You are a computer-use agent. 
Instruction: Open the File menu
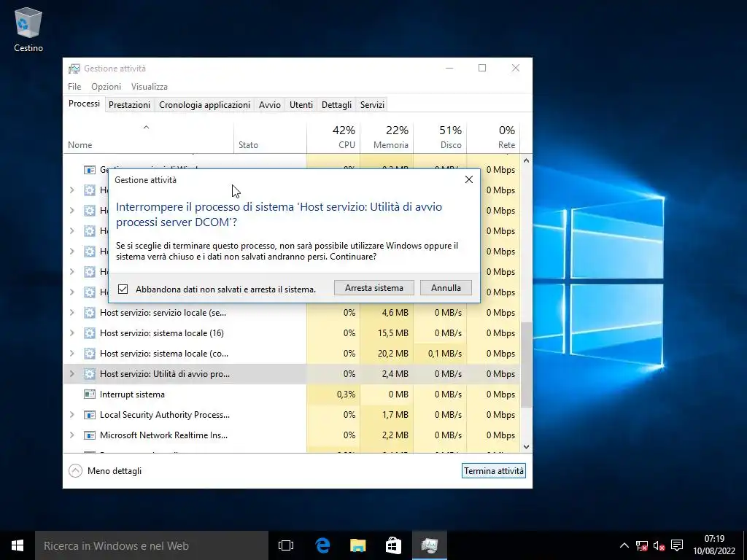(x=74, y=87)
